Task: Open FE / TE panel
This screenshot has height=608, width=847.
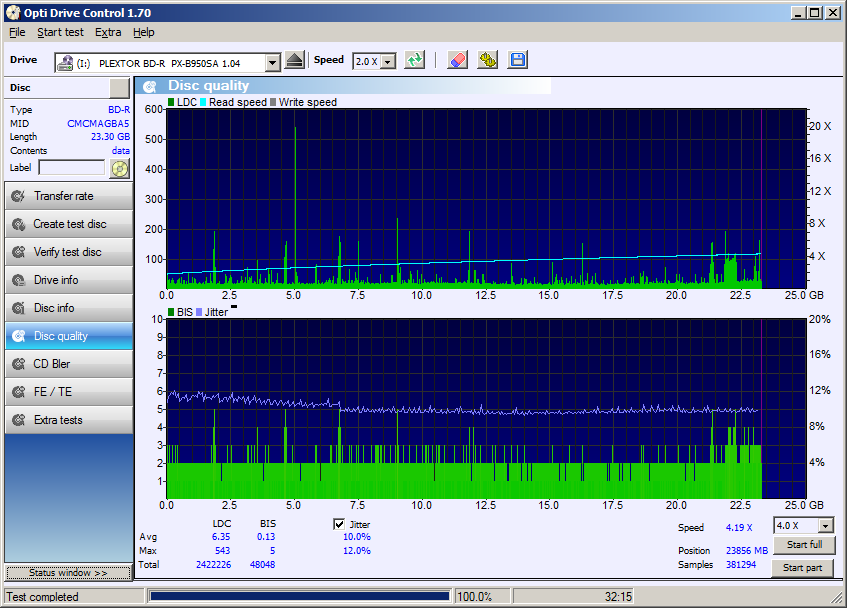Action: tap(69, 392)
